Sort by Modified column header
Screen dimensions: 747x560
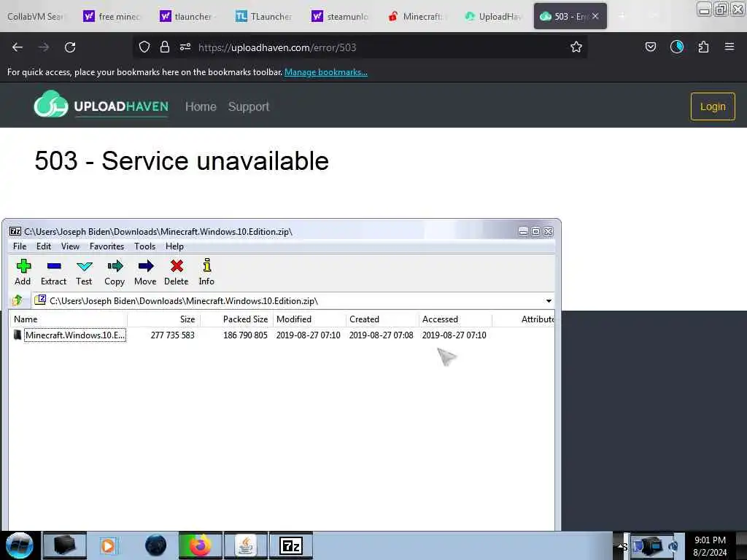point(309,319)
